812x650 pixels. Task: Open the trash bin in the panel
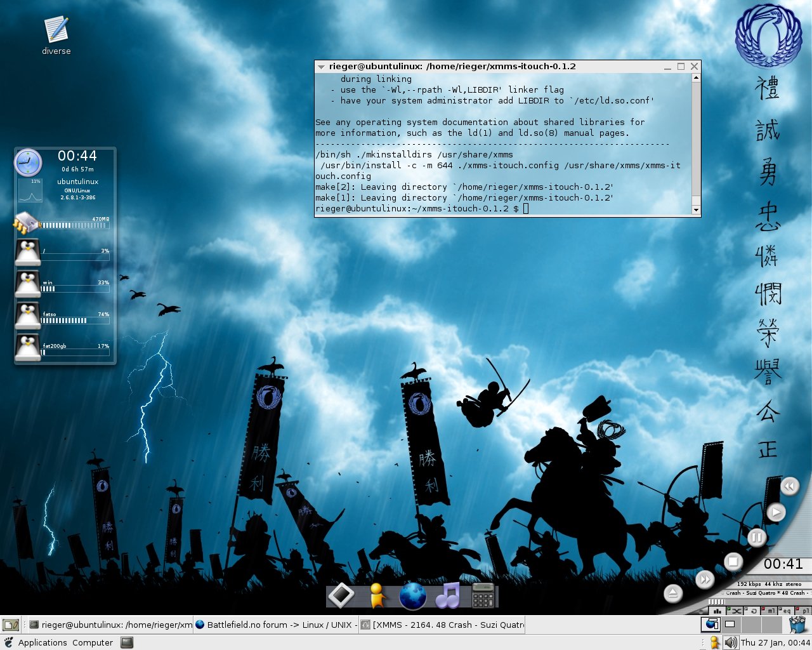(797, 625)
